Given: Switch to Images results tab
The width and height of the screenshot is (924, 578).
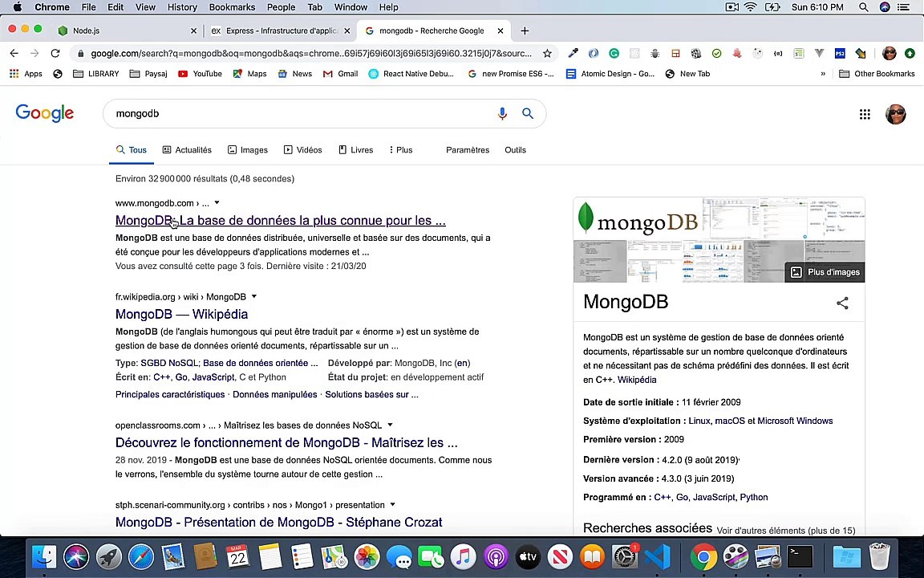Looking at the screenshot, I should click(x=248, y=150).
